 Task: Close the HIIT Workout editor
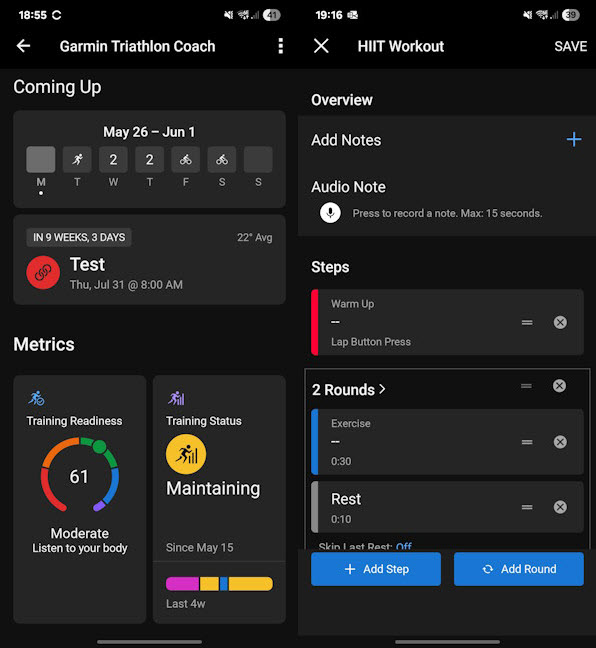pos(321,46)
